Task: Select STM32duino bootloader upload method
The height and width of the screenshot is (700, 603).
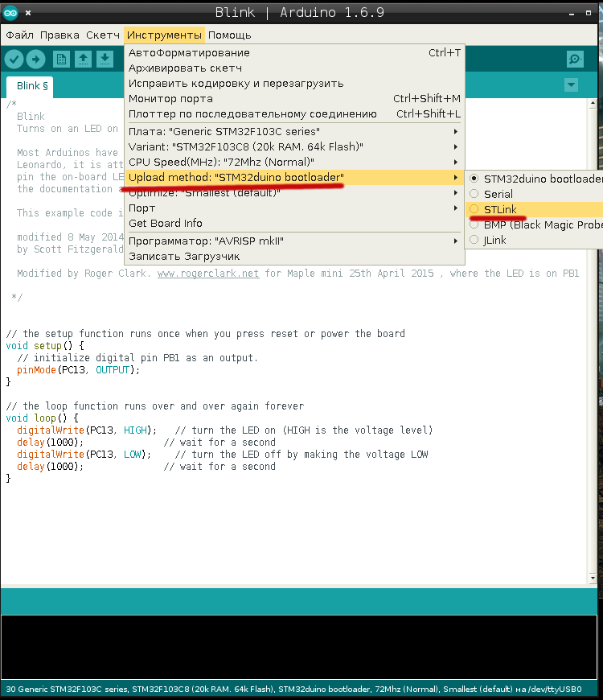Action: [x=534, y=179]
